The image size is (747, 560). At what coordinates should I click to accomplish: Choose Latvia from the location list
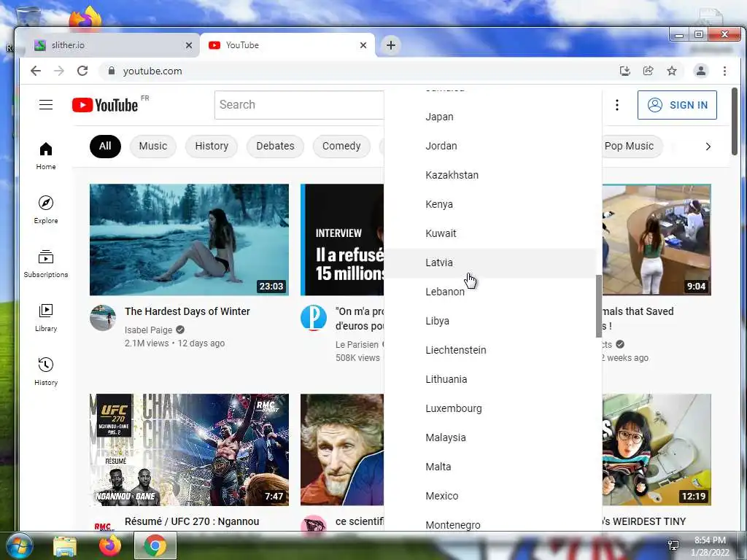pos(489,262)
